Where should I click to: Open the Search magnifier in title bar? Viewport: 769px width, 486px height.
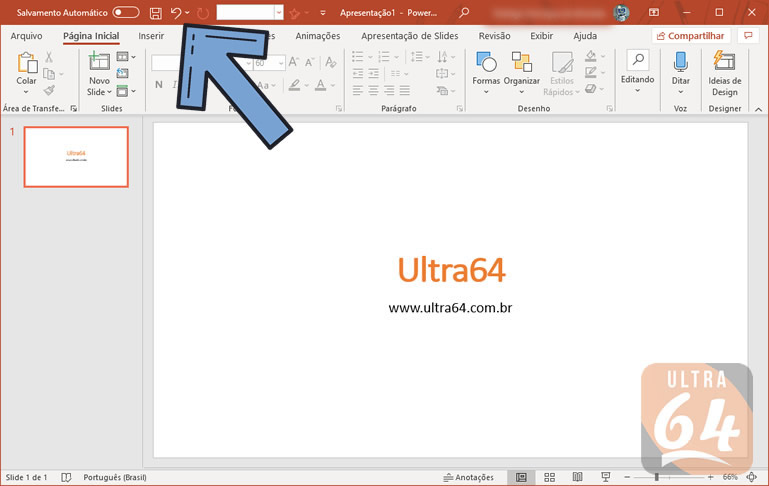pos(464,13)
